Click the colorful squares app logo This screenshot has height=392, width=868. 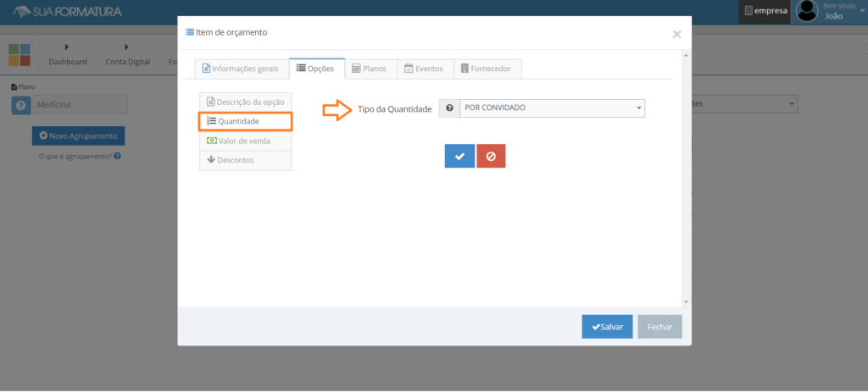19,54
